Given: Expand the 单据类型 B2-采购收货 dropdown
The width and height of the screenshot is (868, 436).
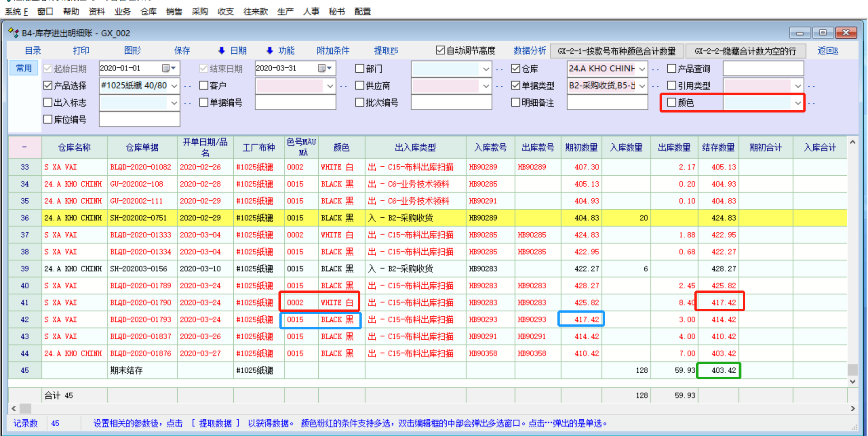Looking at the screenshot, I should [642, 86].
